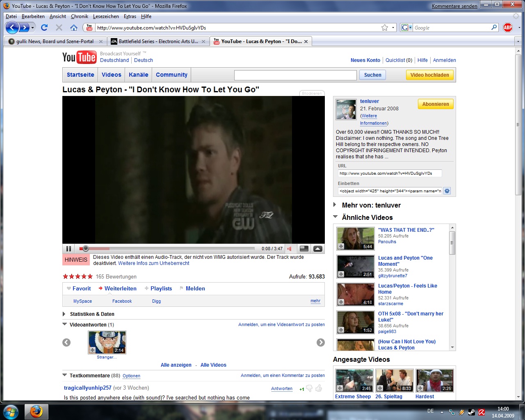Image resolution: width=525 pixels, height=420 pixels.
Task: Open the Bearbeiten menu
Action: [33, 16]
